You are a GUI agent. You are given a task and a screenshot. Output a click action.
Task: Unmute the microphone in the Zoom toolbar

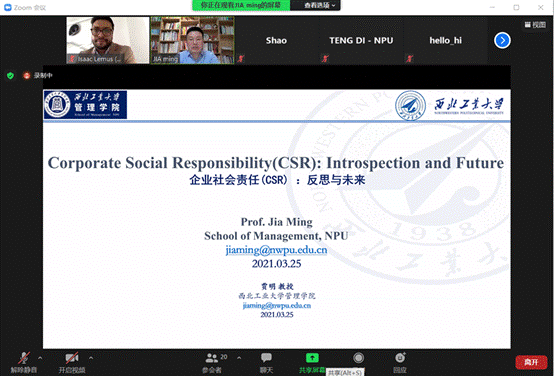(x=24, y=363)
